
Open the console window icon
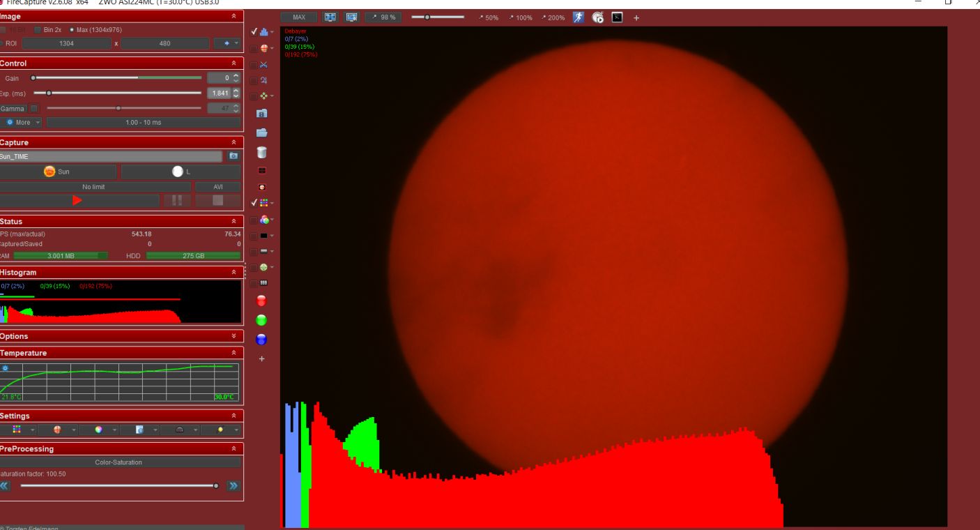[x=617, y=17]
